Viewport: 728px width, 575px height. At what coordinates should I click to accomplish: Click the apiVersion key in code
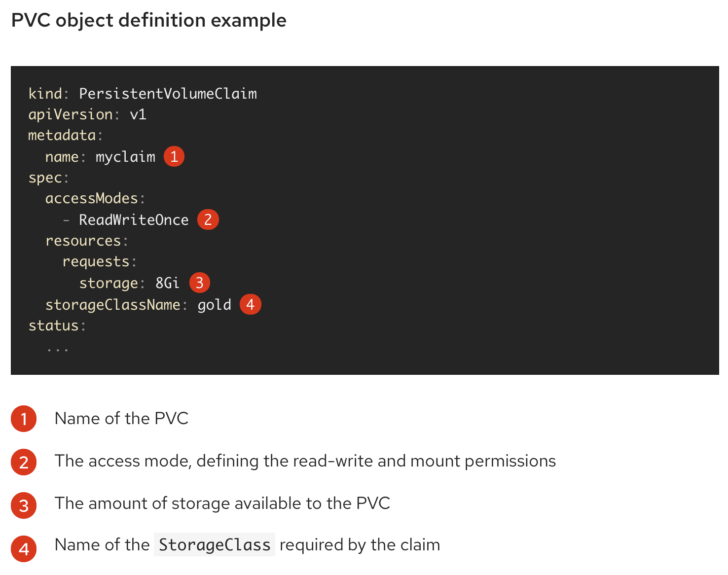[x=71, y=114]
